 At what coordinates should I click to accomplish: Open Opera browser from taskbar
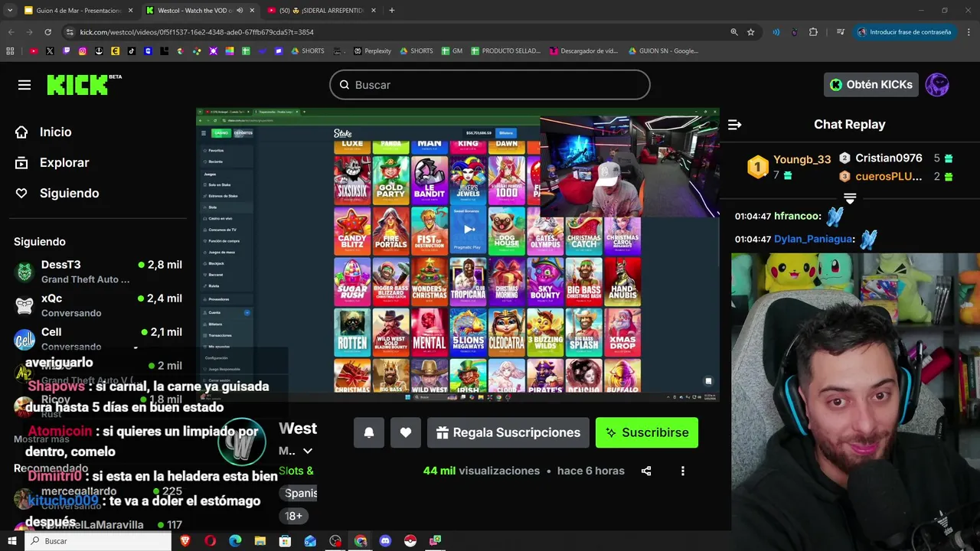pyautogui.click(x=210, y=541)
